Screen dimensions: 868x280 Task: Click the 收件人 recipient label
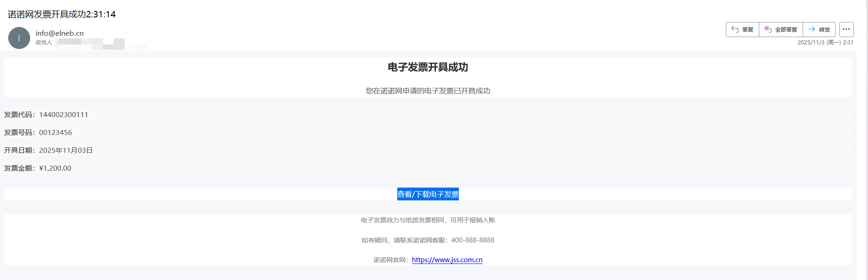[x=44, y=43]
